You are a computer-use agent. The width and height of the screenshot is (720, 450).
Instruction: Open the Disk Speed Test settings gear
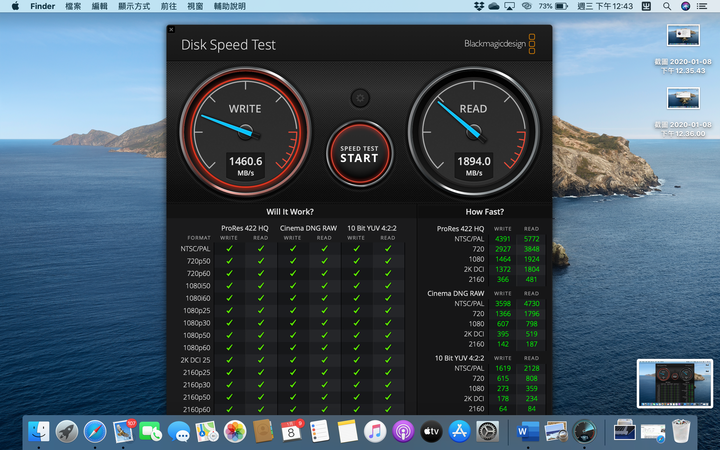click(360, 98)
